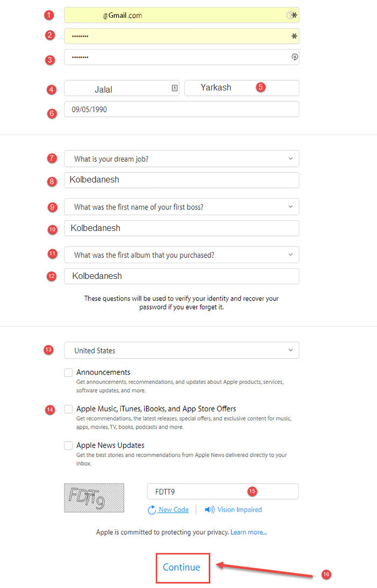377x588 pixels.
Task: Enable the Announcements checkbox
Action: pyautogui.click(x=68, y=372)
